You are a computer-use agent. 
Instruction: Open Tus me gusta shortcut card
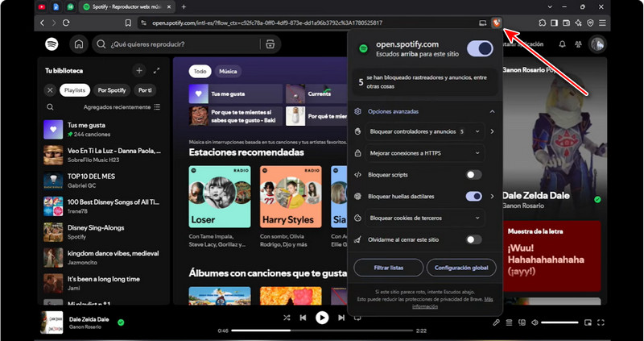[236, 94]
